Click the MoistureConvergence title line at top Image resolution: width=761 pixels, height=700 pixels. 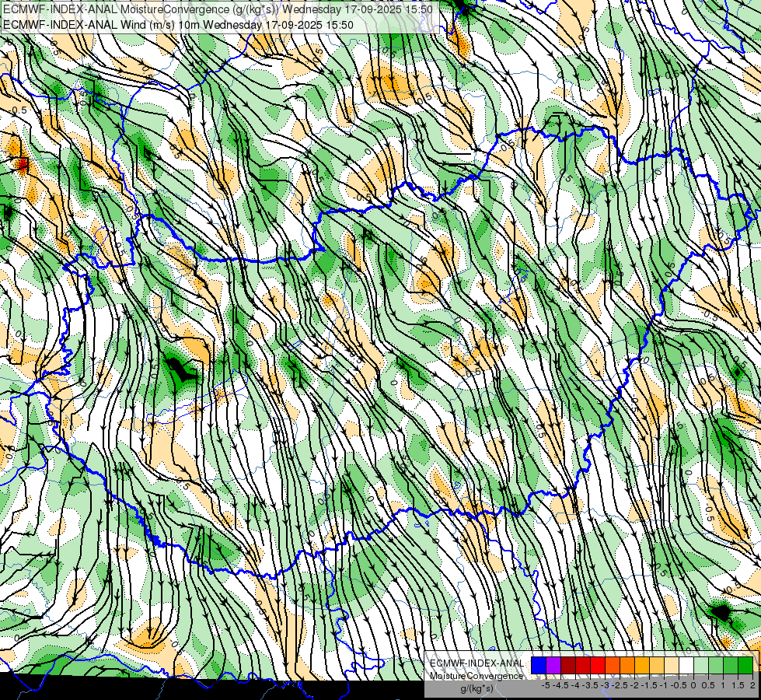coord(218,9)
